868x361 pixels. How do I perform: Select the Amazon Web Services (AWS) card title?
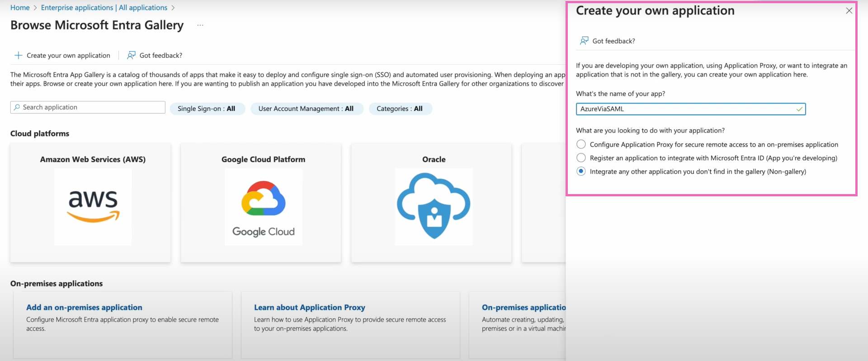(93, 159)
